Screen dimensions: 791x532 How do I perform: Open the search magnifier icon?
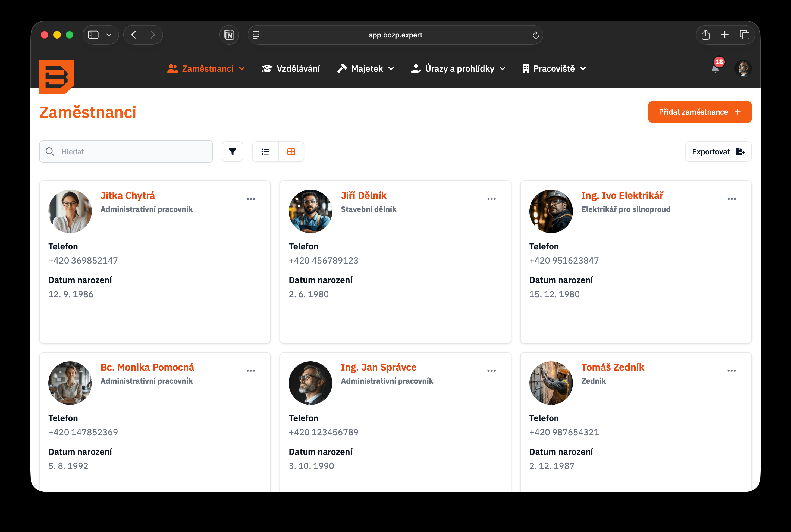[x=50, y=152]
